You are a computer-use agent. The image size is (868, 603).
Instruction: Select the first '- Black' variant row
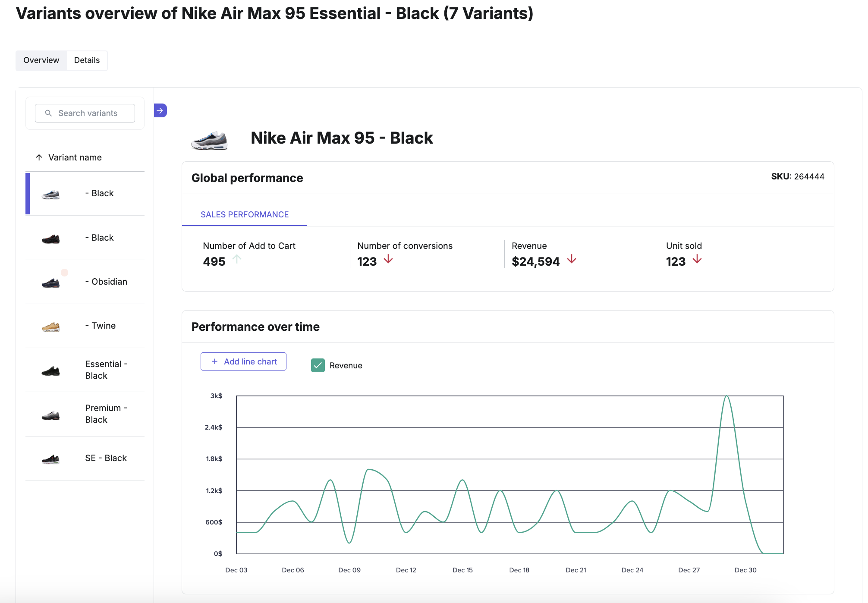coord(85,194)
